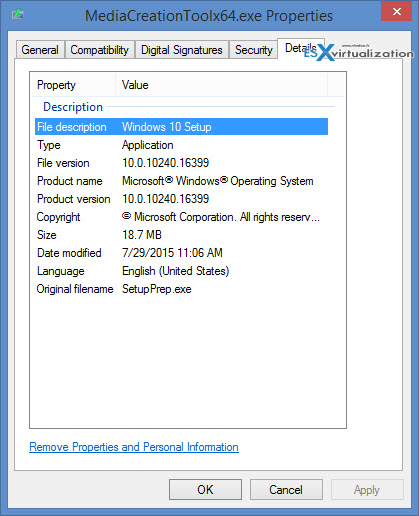Click the value 'English (United States)'
The height and width of the screenshot is (516, 419).
(176, 271)
